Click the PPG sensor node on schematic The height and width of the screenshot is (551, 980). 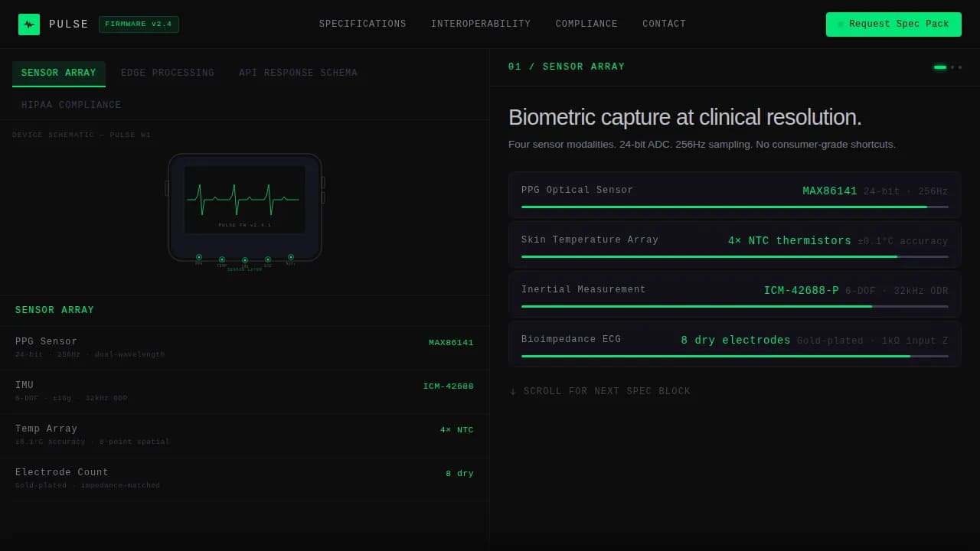tap(199, 257)
